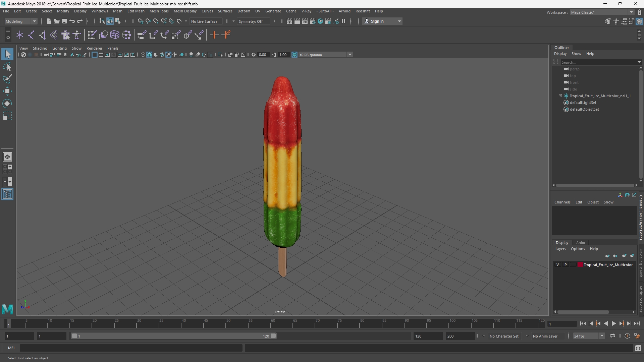The width and height of the screenshot is (644, 362).
Task: Click the red color swatch of layer
Action: click(580, 265)
